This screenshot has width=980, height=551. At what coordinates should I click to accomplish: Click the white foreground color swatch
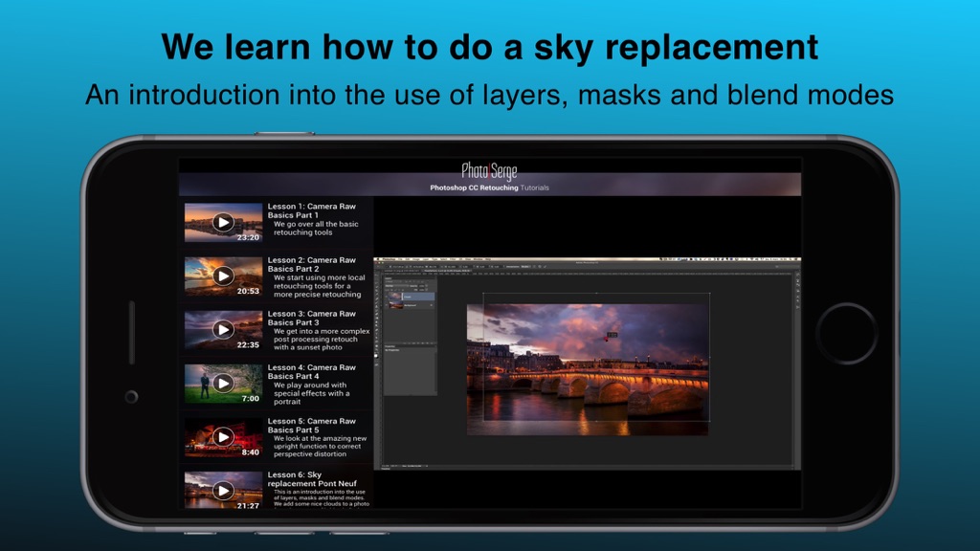(x=376, y=356)
